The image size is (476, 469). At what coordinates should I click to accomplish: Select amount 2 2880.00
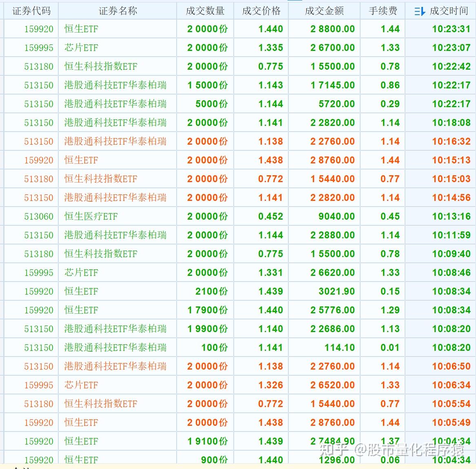[332, 235]
